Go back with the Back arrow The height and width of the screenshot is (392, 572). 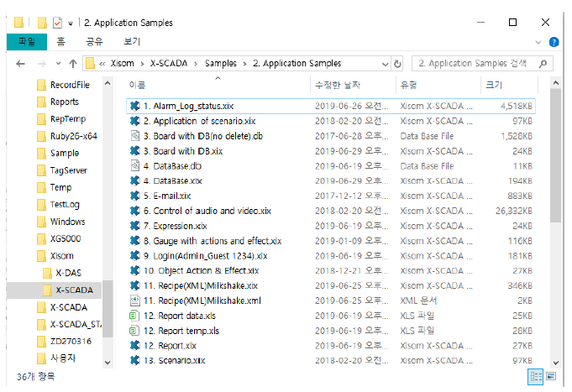[18, 64]
